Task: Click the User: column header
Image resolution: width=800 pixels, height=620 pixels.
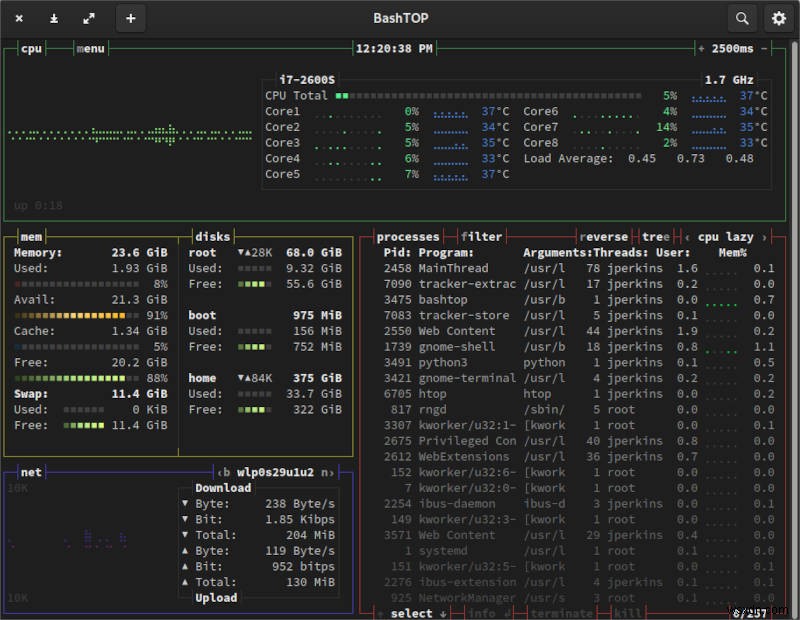Action: tap(673, 253)
